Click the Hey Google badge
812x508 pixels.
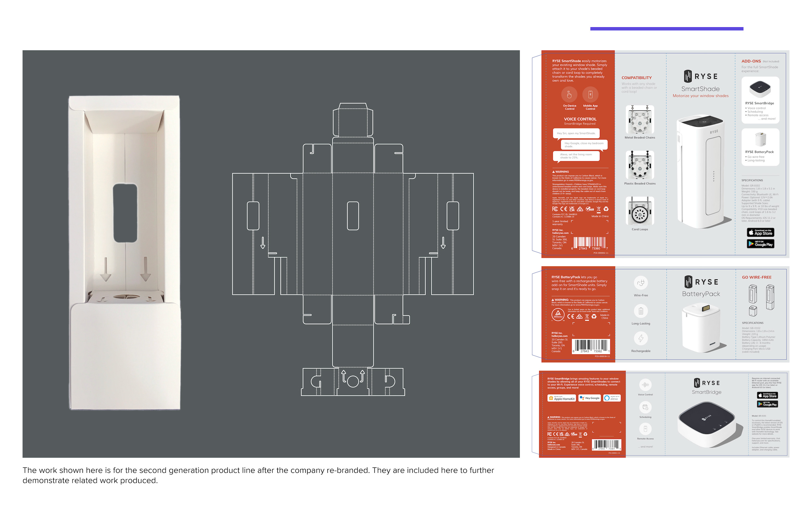590,398
